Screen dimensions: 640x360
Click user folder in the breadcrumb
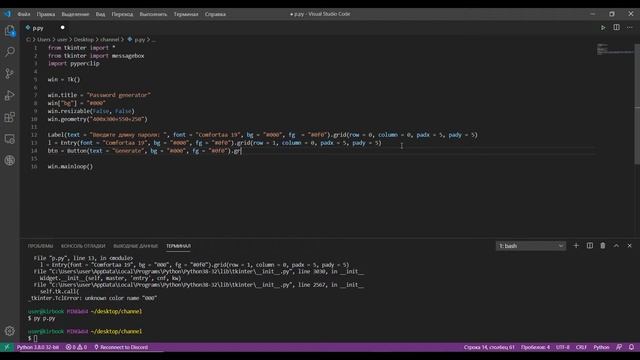62,40
